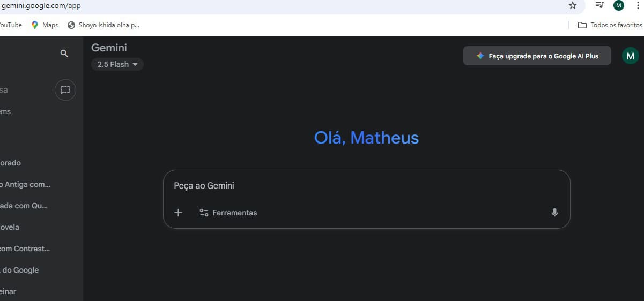Open the Todos os favoritos bookmarks folder
The width and height of the screenshot is (644, 301).
click(x=610, y=25)
